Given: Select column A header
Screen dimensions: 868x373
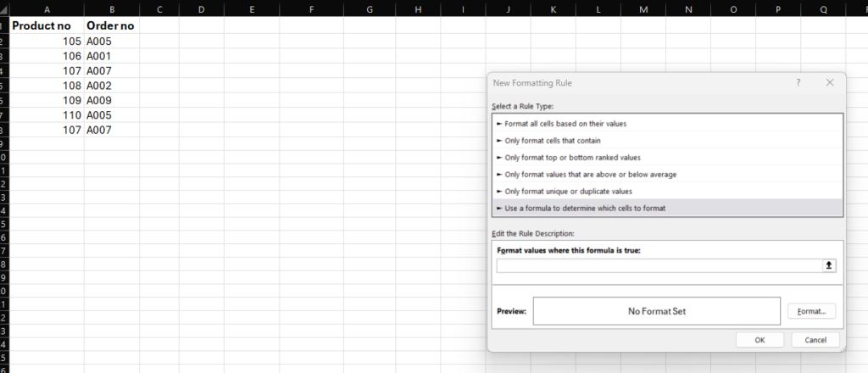Looking at the screenshot, I should coord(47,8).
